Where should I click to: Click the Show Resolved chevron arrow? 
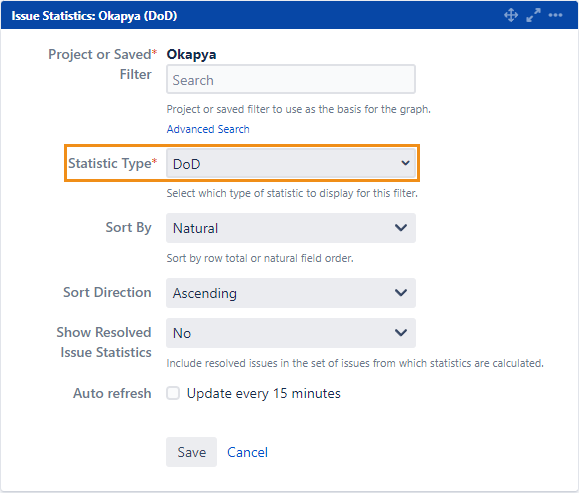click(401, 332)
